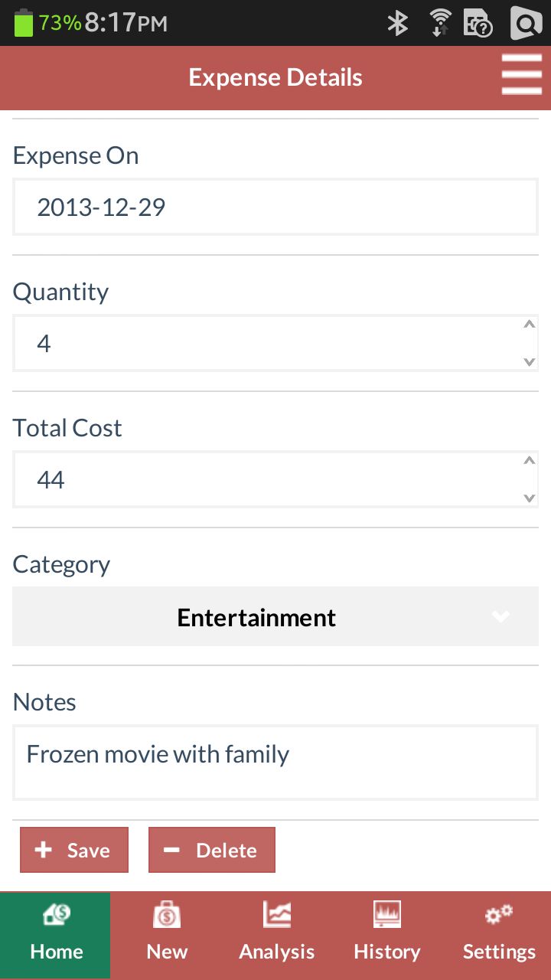Switch to the History tab

[x=387, y=951]
